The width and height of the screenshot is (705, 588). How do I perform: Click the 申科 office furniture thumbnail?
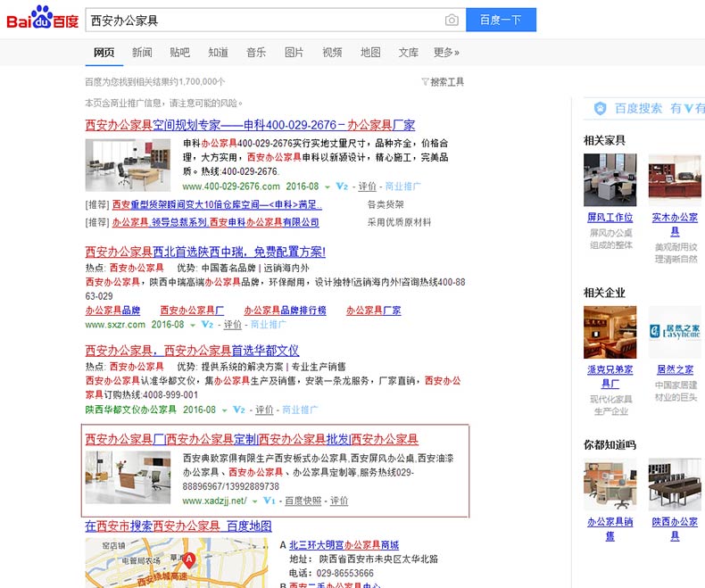coord(129,165)
